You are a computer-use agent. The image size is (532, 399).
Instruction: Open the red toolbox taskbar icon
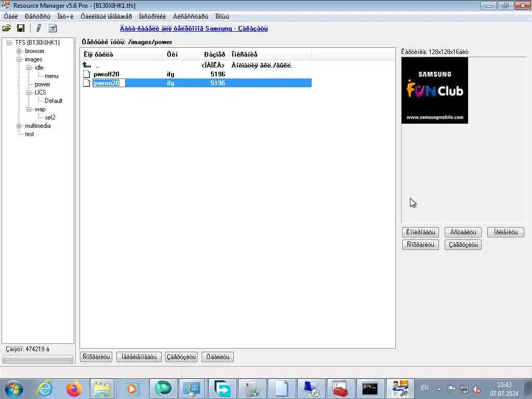pos(340,389)
